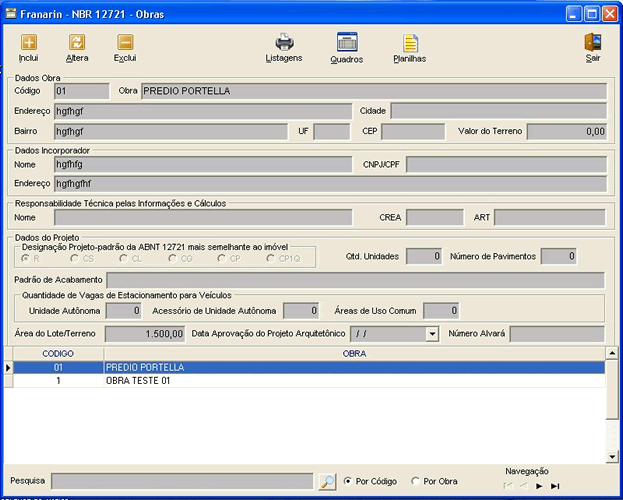Click the ART input field
The width and height of the screenshot is (623, 500).
pos(550,218)
